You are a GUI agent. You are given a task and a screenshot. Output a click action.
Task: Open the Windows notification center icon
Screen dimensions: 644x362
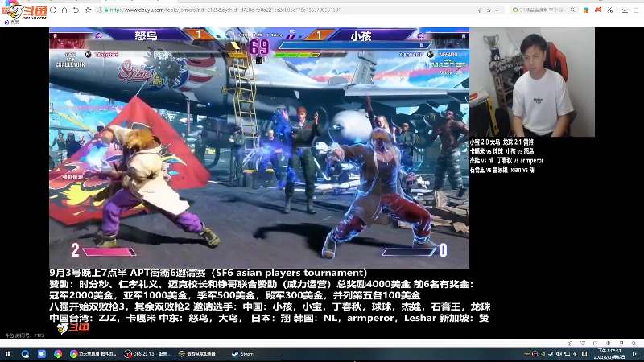coord(635,354)
